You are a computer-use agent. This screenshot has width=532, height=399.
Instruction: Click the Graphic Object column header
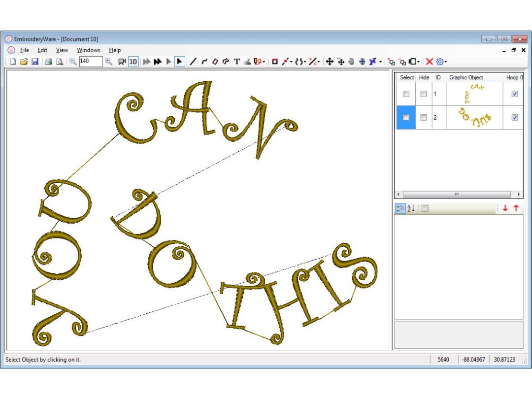pos(466,77)
